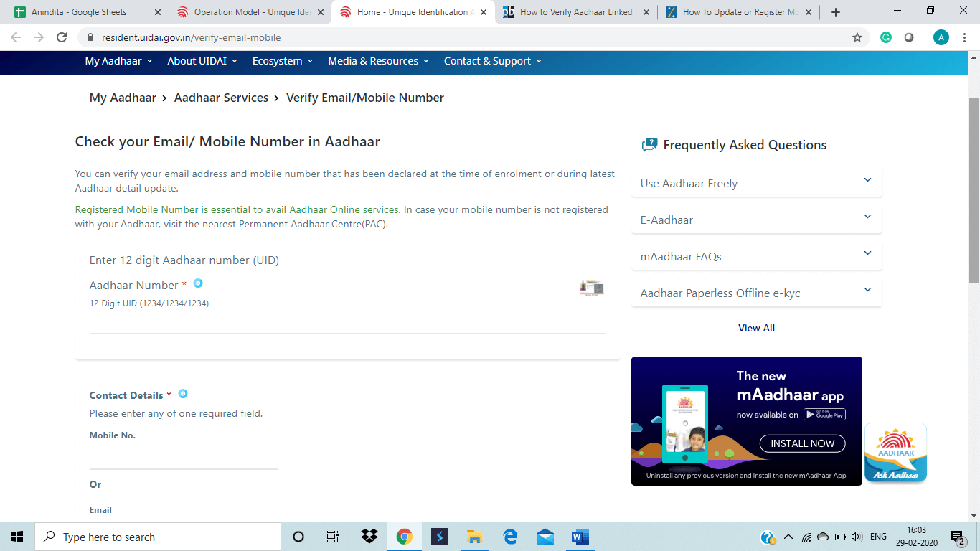The image size is (980, 551).
Task: Click the Grammarly extension icon
Action: (x=886, y=37)
